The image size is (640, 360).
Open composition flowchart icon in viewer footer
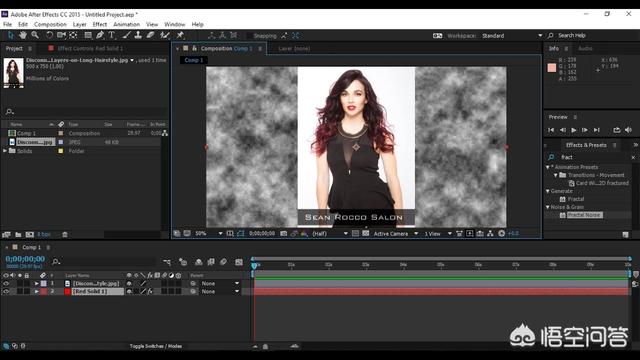point(490,233)
